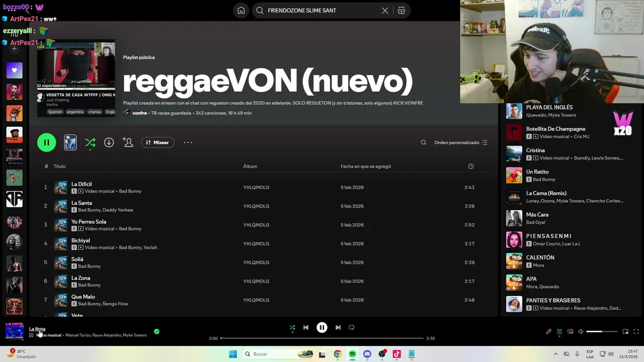Viewport: 644px width, 362px height.
Task: Open Windows Start menu
Action: click(233, 354)
